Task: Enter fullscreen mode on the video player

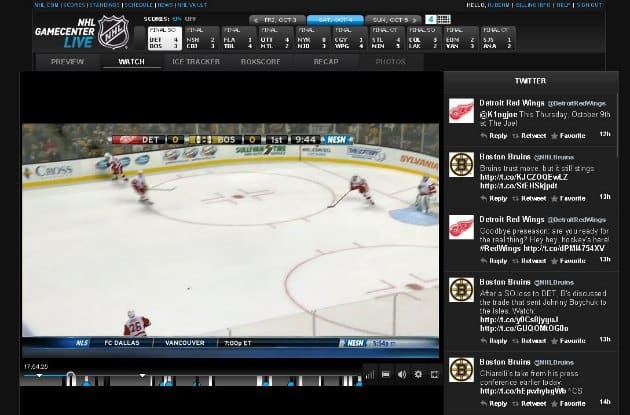Action: tap(433, 374)
